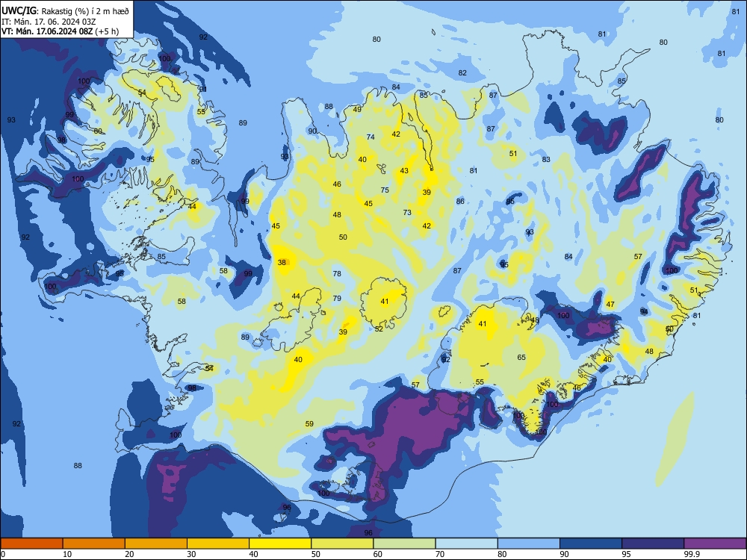
Task: Click the '83' humidity value on the map
Action: (x=546, y=160)
